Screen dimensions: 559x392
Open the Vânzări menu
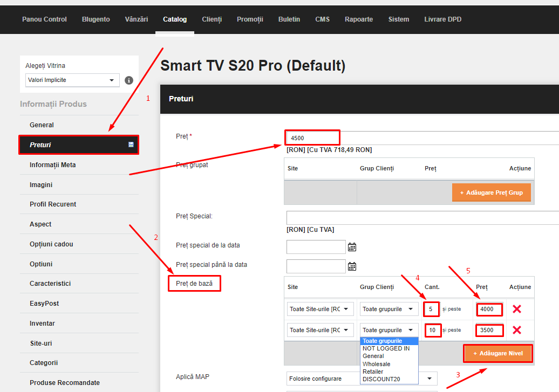(x=136, y=19)
